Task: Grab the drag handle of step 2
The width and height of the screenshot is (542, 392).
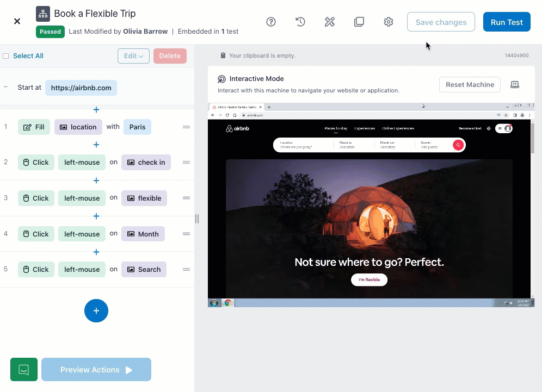Action: point(186,163)
